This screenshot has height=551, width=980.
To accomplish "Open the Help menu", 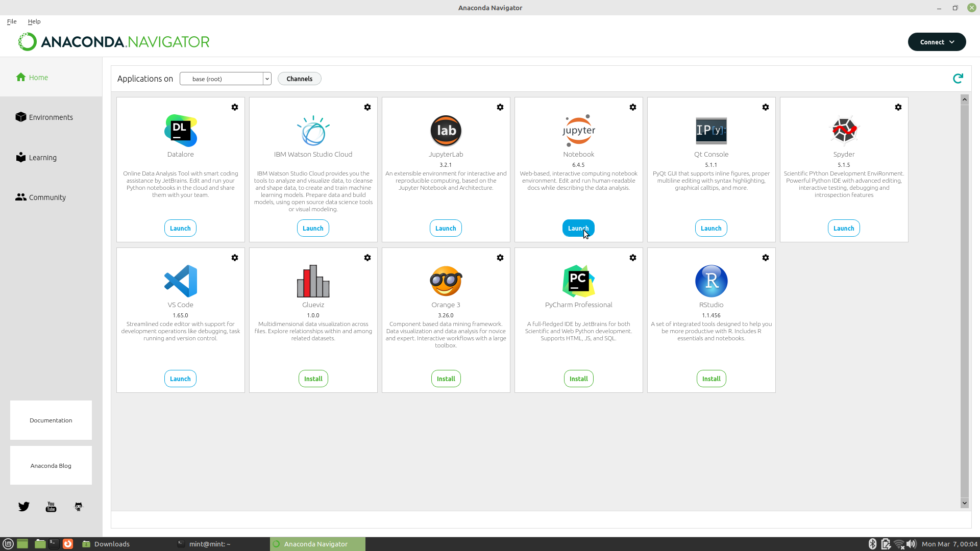I will (x=34, y=21).
